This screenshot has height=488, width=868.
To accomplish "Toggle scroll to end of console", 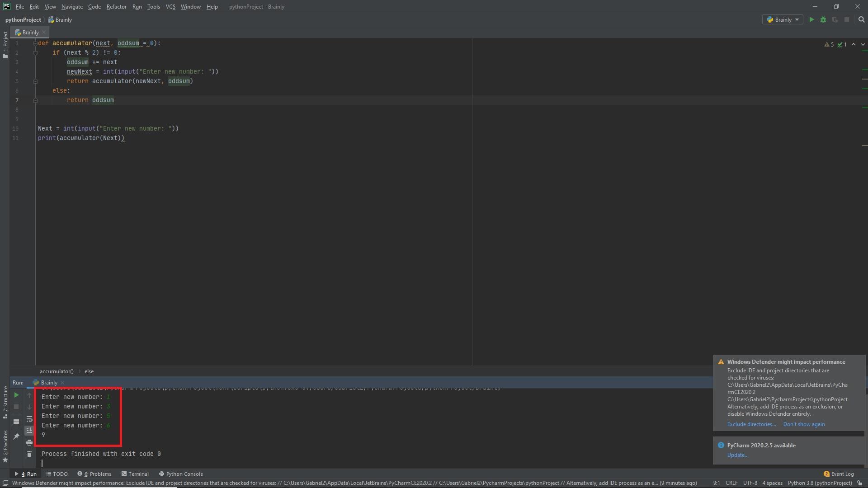I will click(x=29, y=430).
